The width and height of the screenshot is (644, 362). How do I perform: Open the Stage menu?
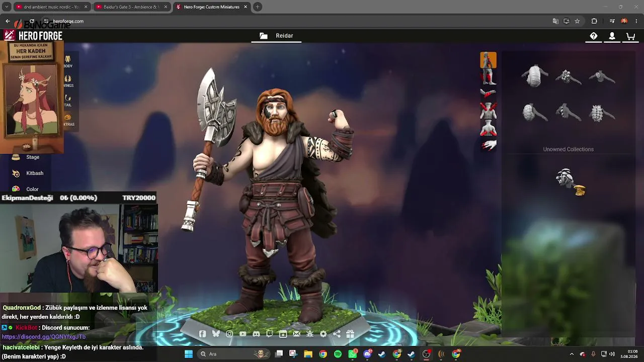click(x=26, y=157)
